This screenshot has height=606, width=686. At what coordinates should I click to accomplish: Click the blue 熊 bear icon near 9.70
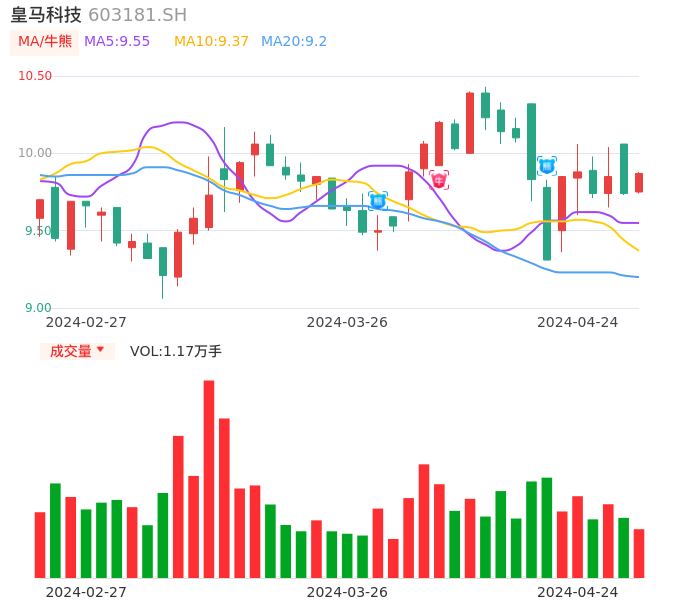(x=378, y=201)
